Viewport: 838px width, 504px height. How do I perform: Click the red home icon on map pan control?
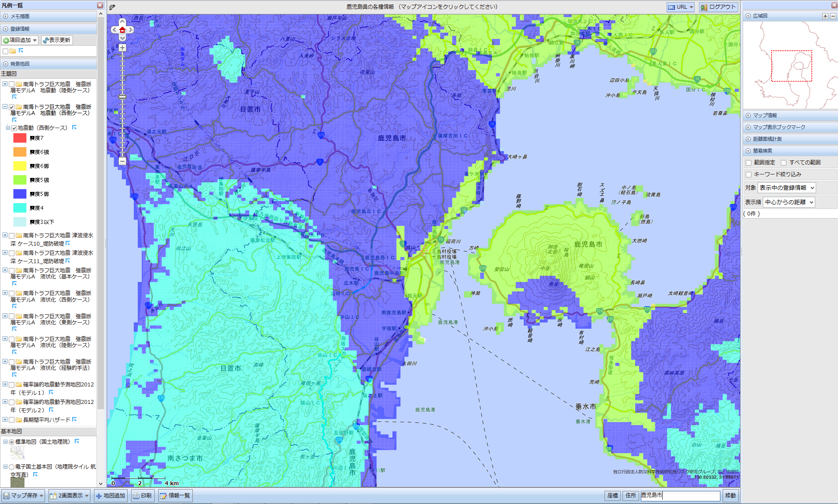[x=122, y=30]
